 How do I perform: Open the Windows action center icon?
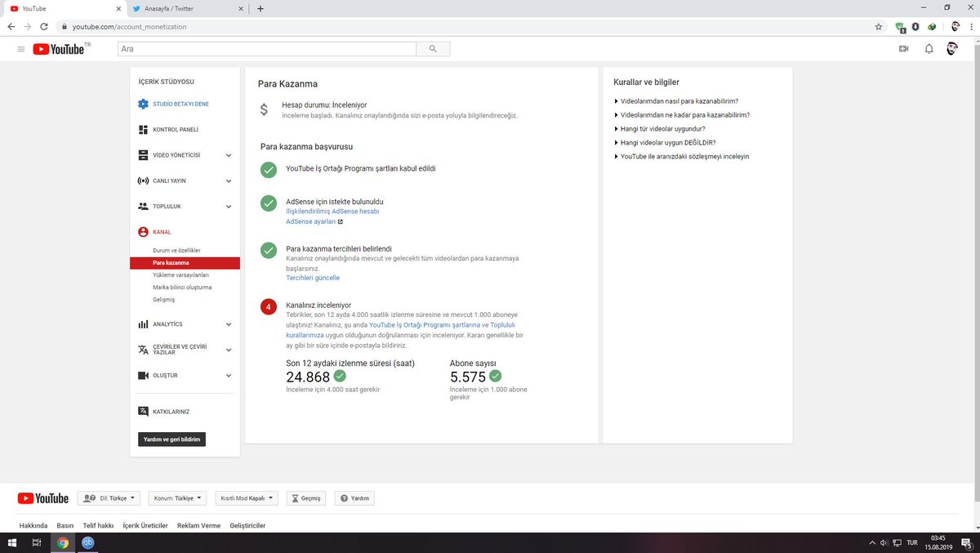965,542
